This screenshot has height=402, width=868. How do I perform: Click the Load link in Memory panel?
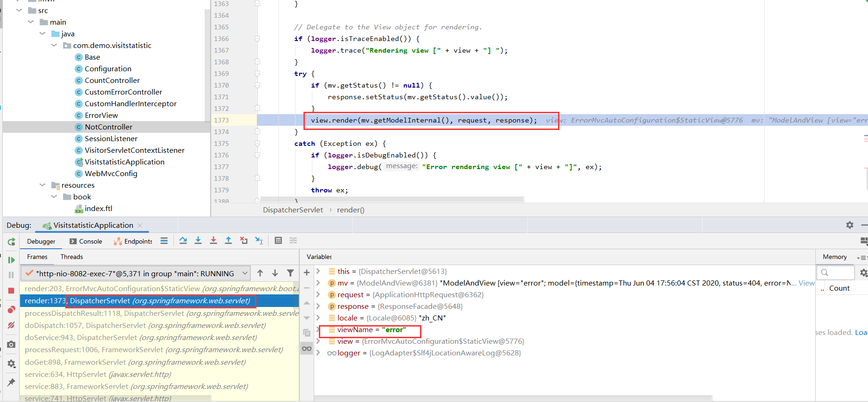tap(861, 332)
